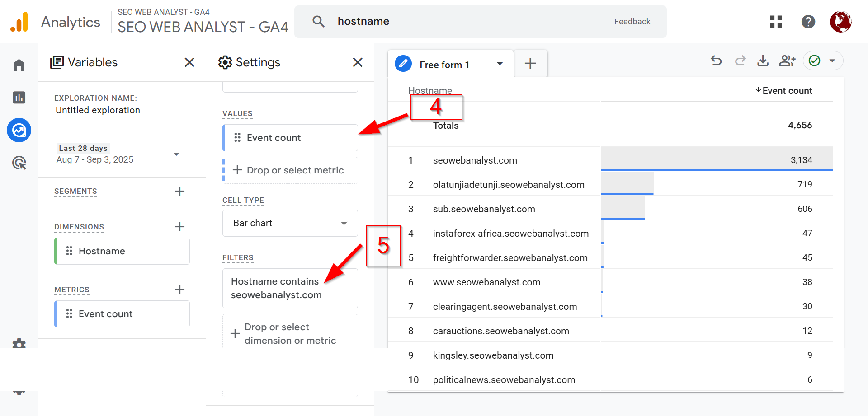Close the Variables panel
The image size is (868, 416).
point(189,62)
